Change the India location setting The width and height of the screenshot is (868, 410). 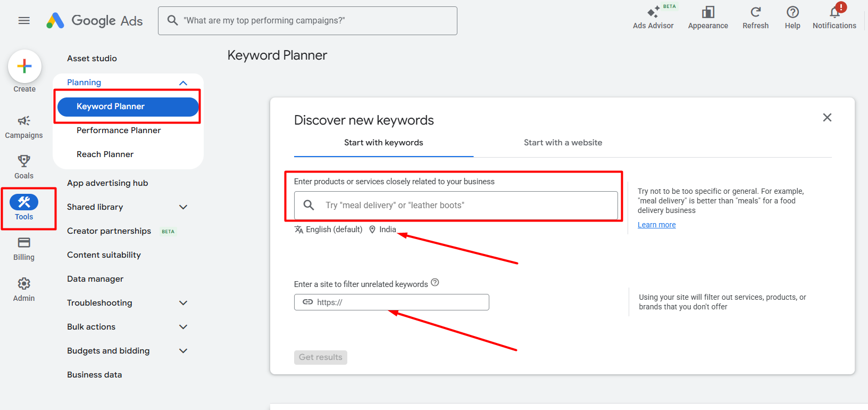click(383, 229)
